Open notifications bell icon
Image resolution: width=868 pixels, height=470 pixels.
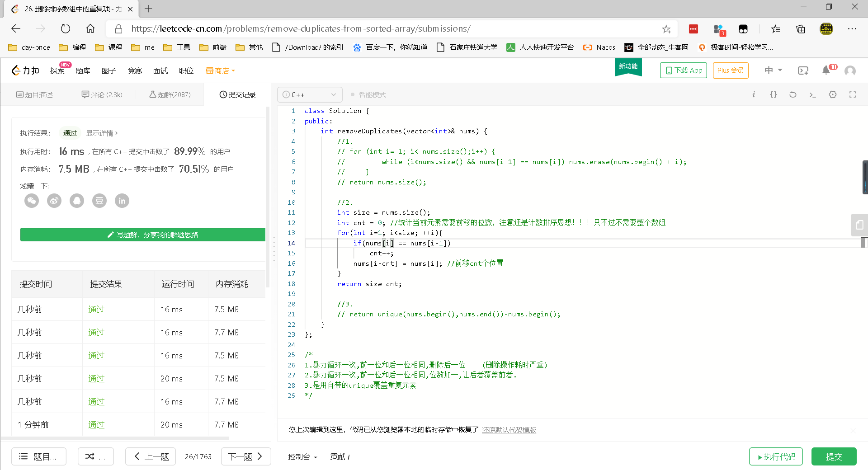click(x=826, y=70)
